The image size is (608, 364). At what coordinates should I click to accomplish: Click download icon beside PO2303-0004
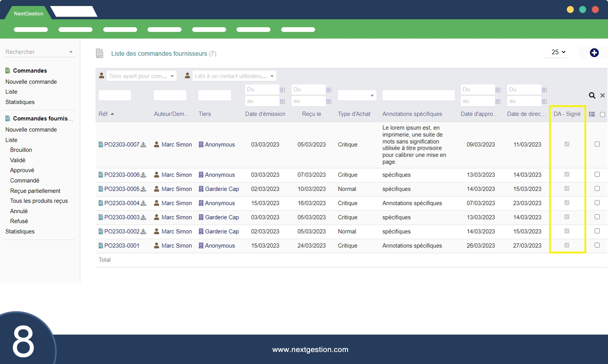[x=143, y=203]
